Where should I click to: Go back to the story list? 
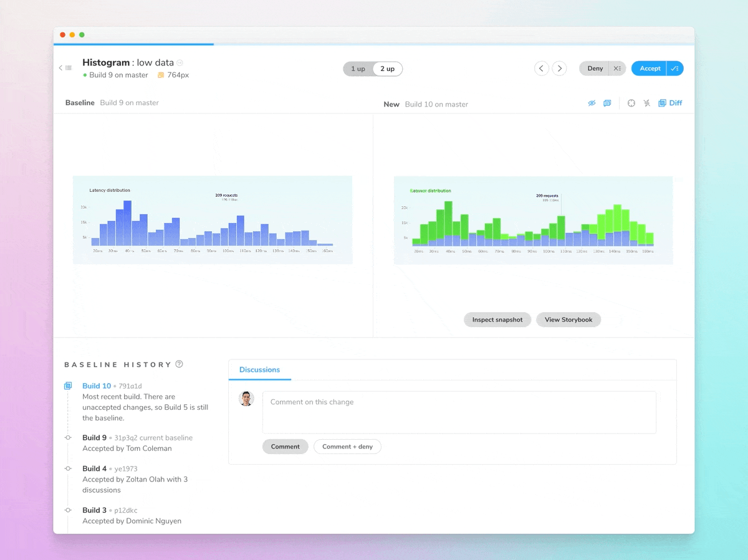tap(65, 68)
